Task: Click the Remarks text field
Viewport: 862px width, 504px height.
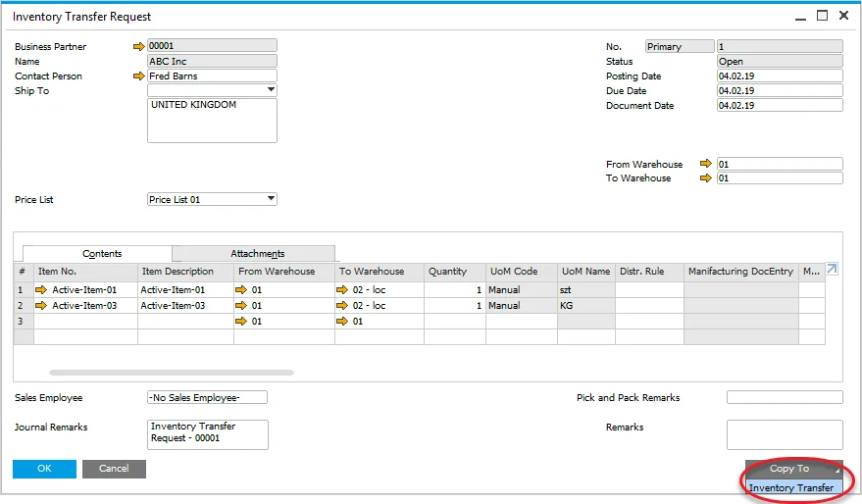Action: coord(784,434)
